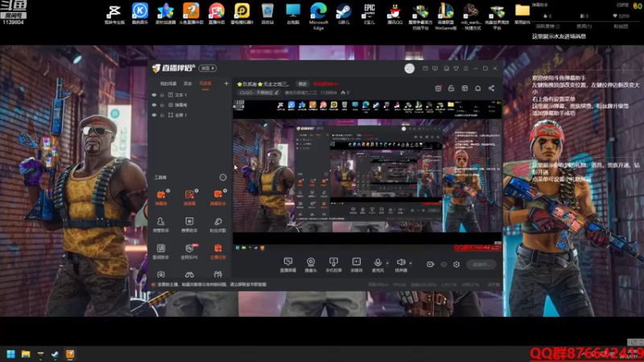The height and width of the screenshot is (362, 644).
Task: Add a multimedia source
Action: click(x=356, y=265)
